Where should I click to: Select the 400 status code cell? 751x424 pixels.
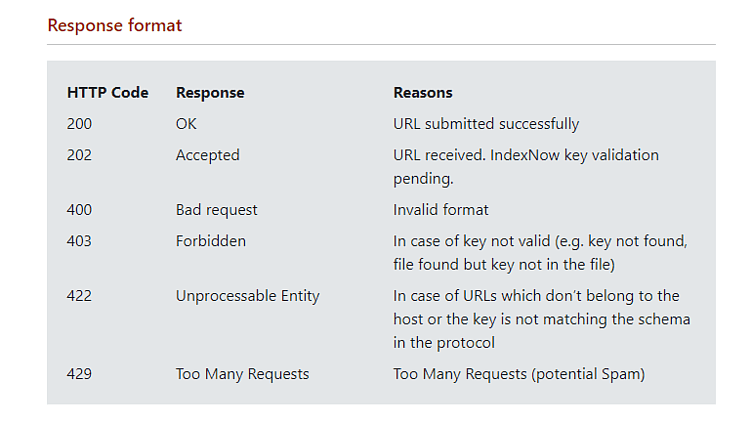[x=79, y=210]
